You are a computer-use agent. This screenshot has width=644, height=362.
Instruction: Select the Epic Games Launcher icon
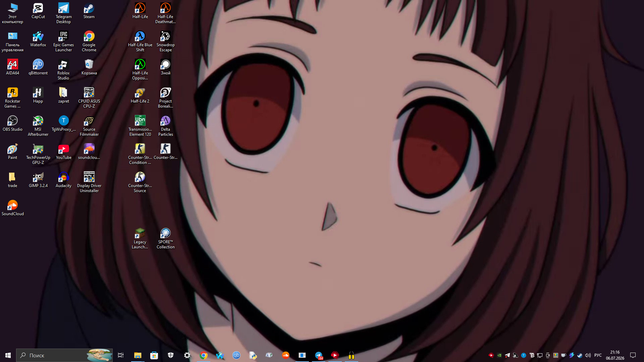pos(63,42)
